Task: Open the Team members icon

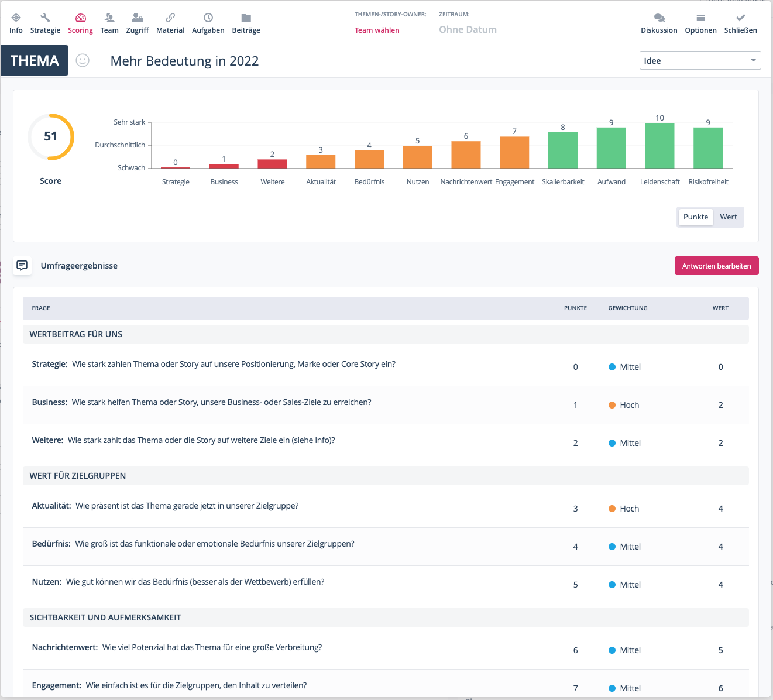Action: 109,18
